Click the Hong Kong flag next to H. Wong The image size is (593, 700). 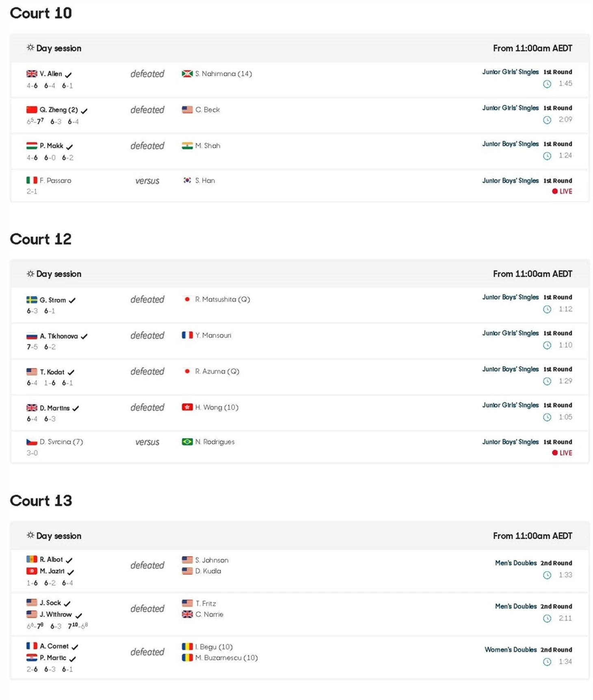187,407
